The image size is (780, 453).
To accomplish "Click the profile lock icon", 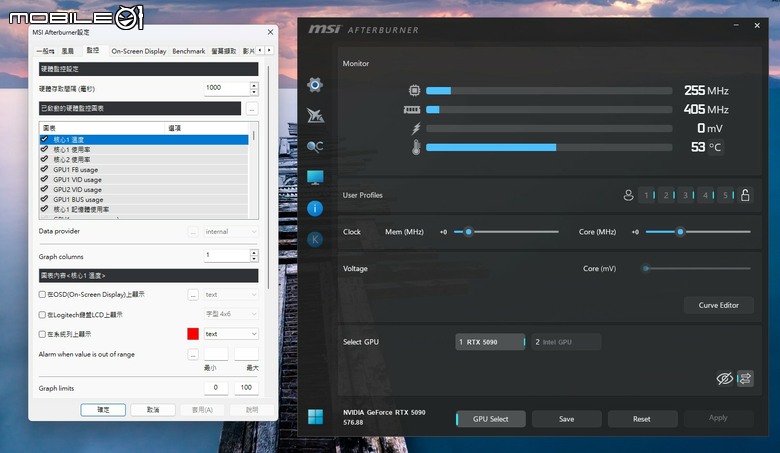I will tap(745, 195).
